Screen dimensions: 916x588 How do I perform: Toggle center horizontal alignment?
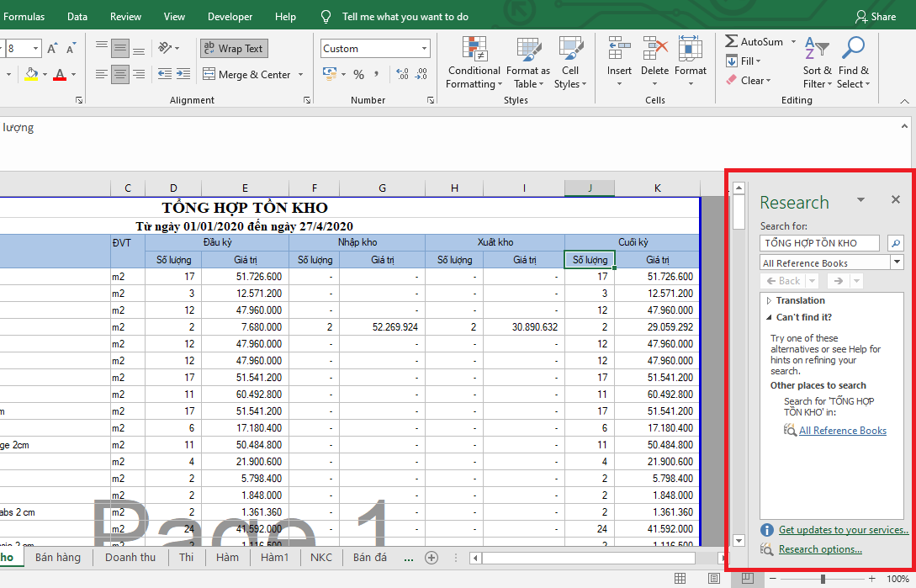pyautogui.click(x=120, y=75)
